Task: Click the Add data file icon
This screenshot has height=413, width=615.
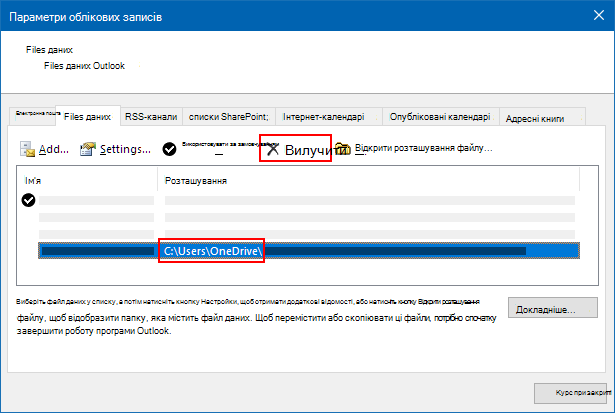Action: pos(27,149)
